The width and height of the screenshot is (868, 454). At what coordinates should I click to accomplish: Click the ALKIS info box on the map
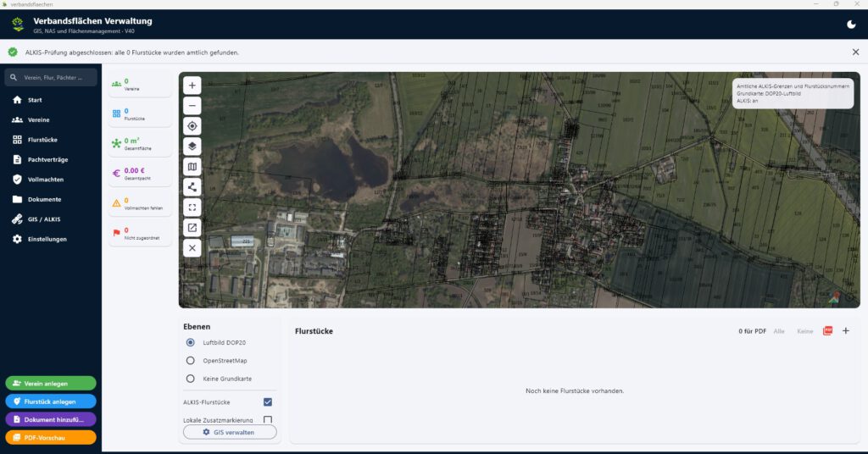tap(793, 93)
